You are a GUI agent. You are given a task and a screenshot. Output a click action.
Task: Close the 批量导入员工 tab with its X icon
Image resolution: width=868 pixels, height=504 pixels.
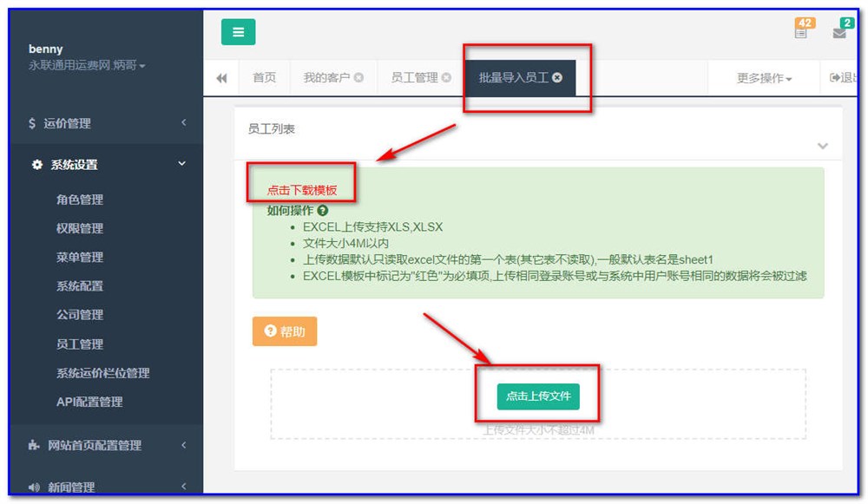[x=557, y=78]
